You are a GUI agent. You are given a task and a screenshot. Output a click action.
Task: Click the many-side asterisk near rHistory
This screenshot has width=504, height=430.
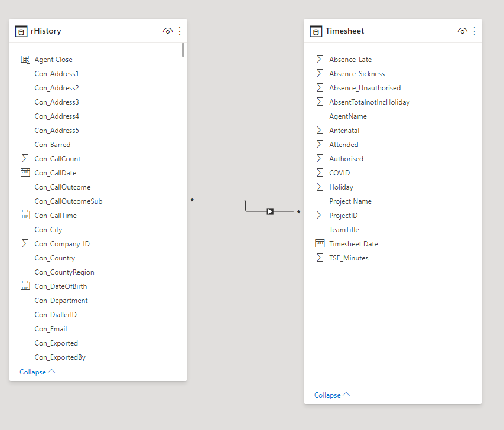(192, 200)
